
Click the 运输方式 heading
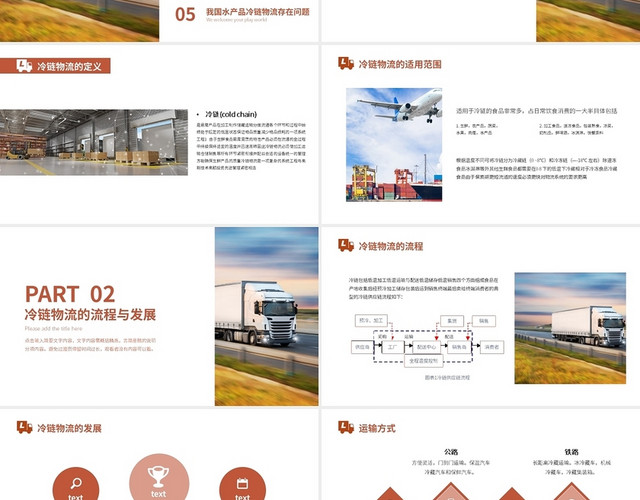coord(377,428)
